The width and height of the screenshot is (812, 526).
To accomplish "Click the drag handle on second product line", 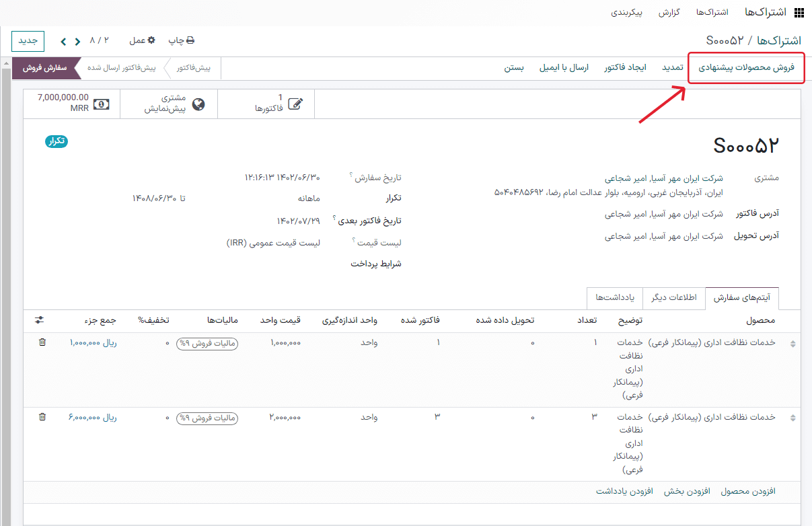I will coord(792,417).
